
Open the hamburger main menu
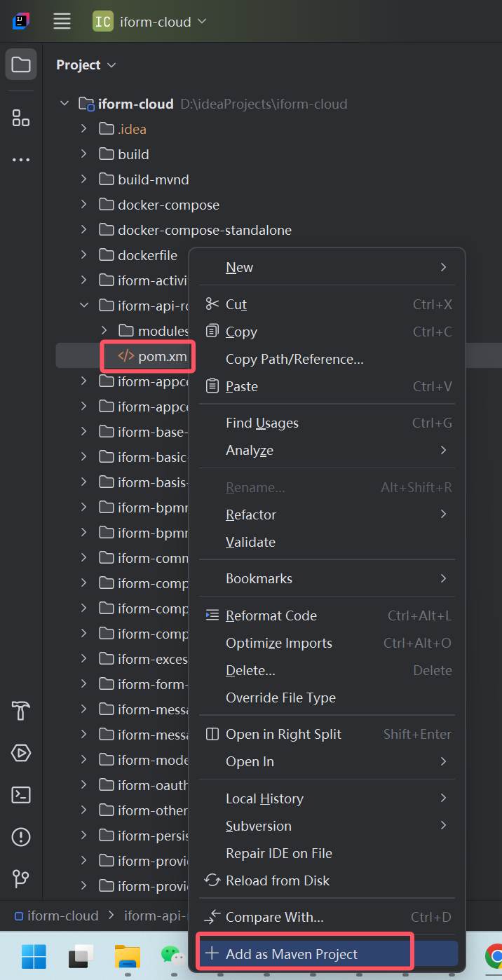(62, 21)
